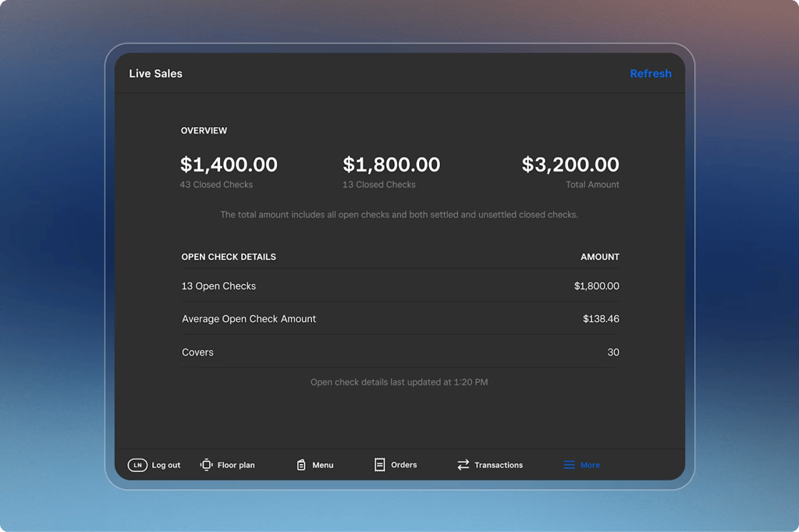
Task: Click the Menu clipboard icon
Action: click(x=301, y=465)
